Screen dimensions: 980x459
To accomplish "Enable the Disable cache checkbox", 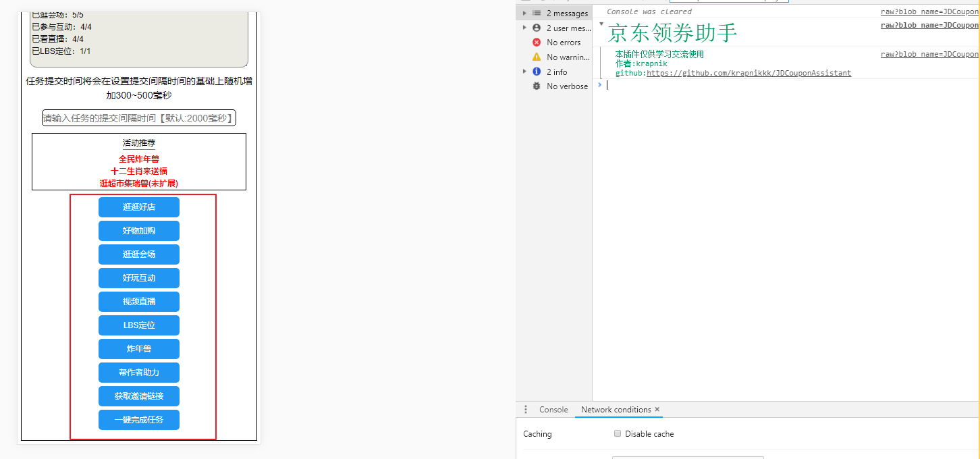I will (x=618, y=434).
